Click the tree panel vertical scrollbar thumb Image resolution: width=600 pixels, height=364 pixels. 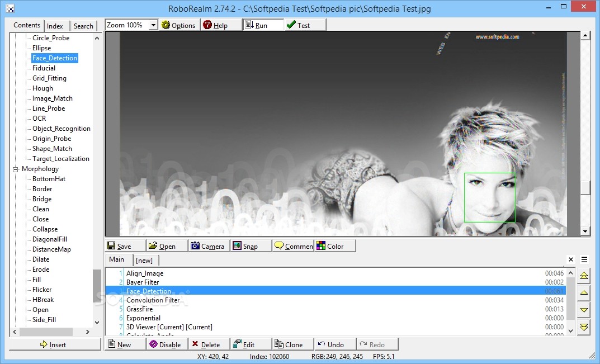(x=97, y=287)
